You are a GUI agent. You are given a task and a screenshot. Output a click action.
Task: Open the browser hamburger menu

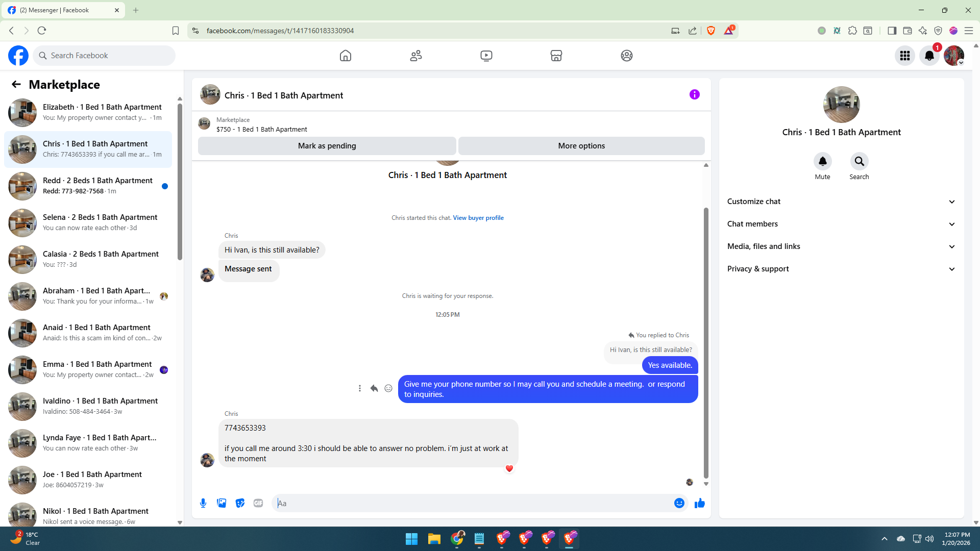968,31
